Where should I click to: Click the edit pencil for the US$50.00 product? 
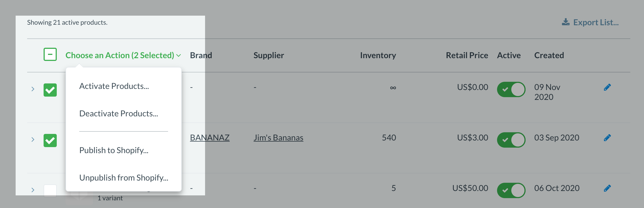[607, 188]
